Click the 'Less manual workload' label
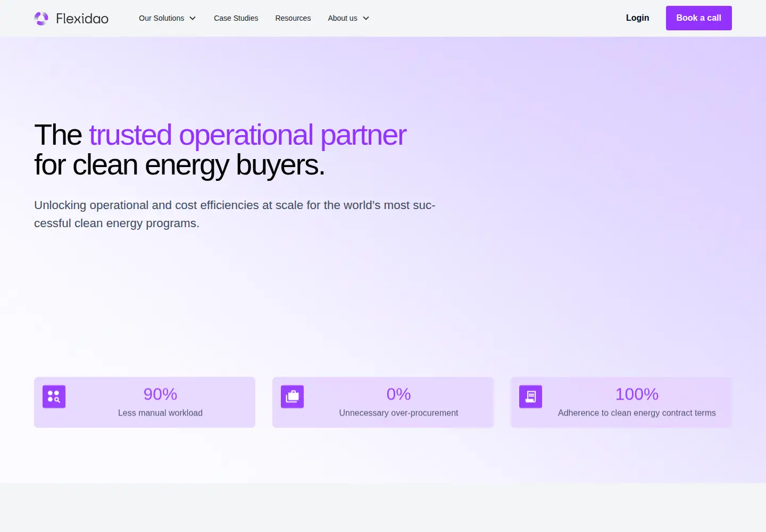766x532 pixels. (160, 413)
